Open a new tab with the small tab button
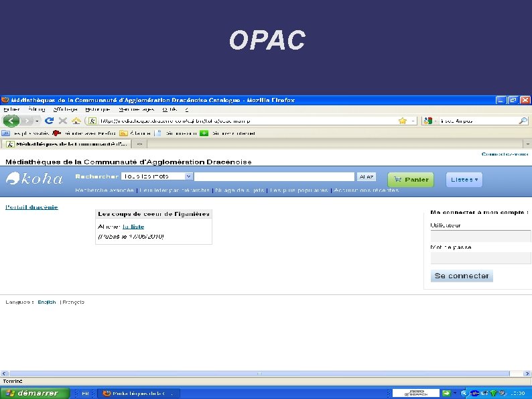The image size is (532, 399). (139, 144)
